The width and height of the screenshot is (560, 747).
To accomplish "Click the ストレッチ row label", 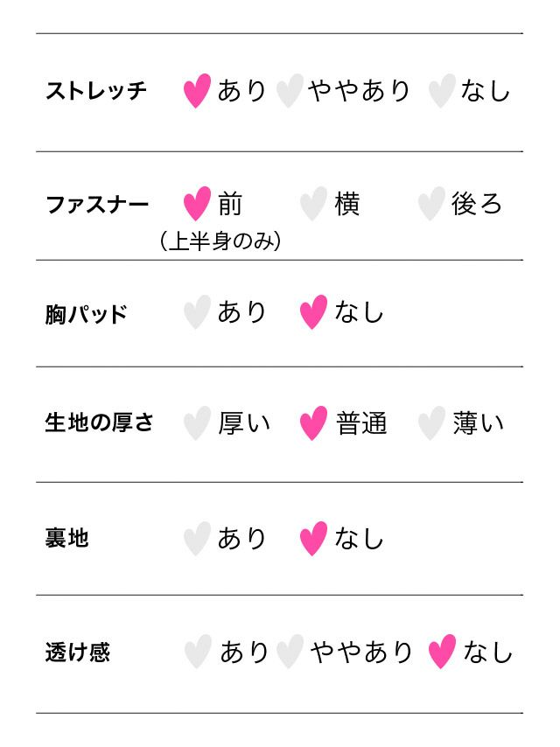I will pyautogui.click(x=96, y=91).
